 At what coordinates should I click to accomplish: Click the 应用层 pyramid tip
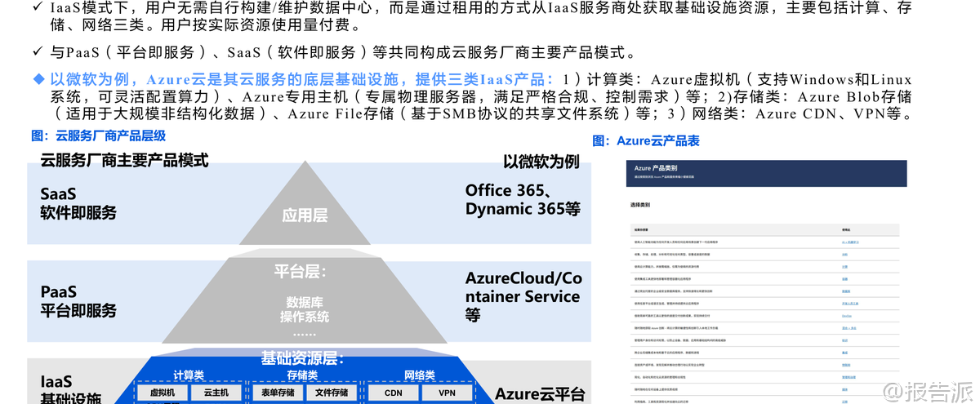tap(305, 215)
